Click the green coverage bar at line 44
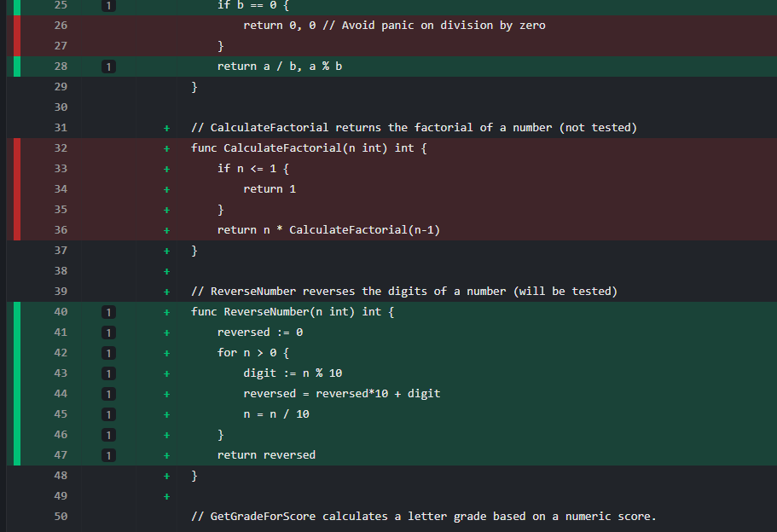 17,394
